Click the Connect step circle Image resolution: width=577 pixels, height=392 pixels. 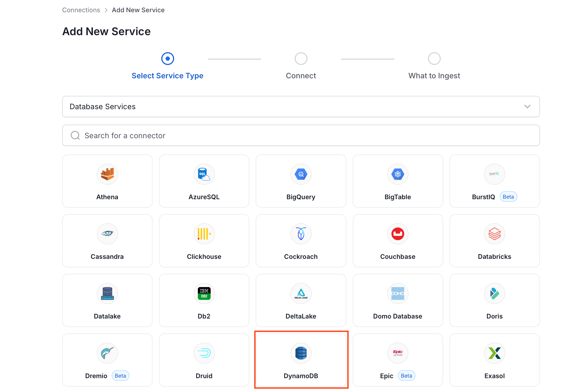point(301,59)
